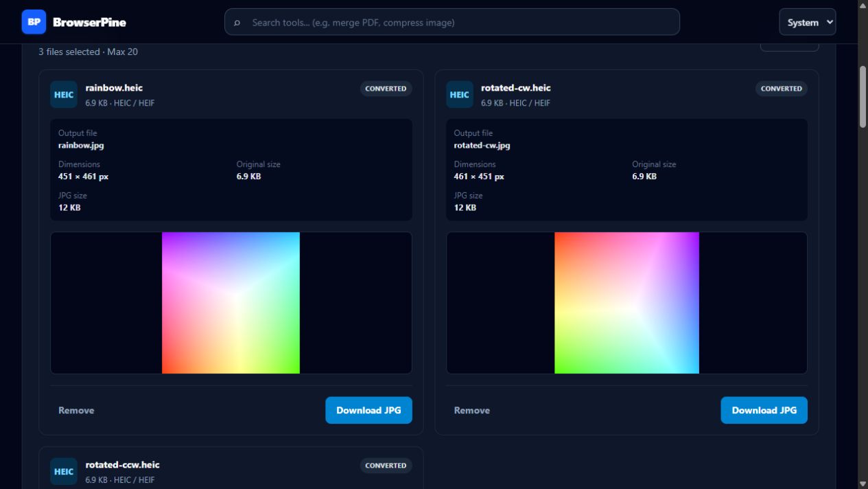Open the rainbow.jpg preview image
Screen dimensions: 868x489
231,303
